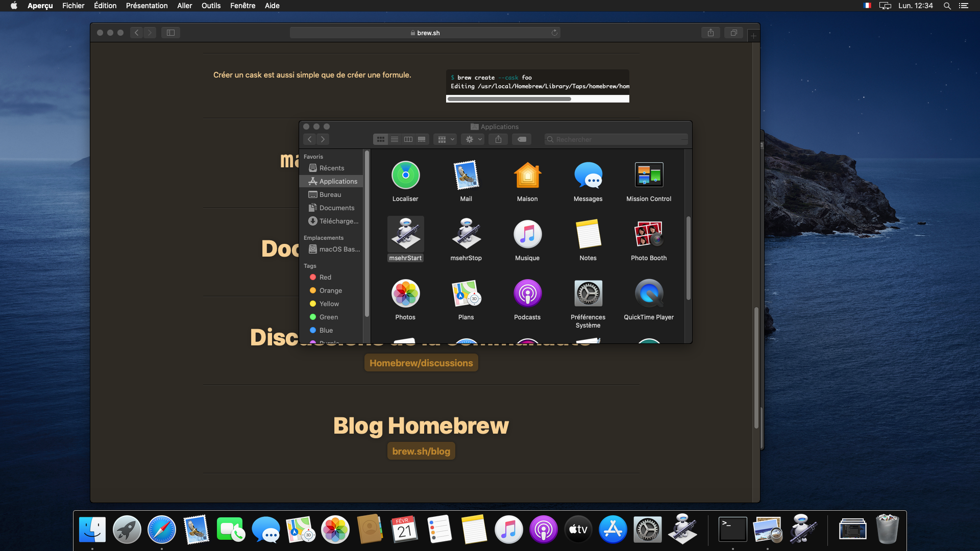Go back in Safari window
This screenshot has width=980, height=551.
(136, 33)
